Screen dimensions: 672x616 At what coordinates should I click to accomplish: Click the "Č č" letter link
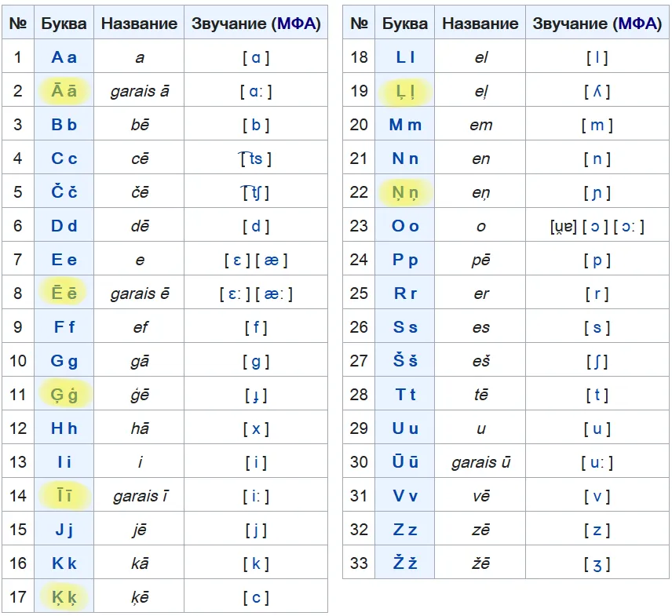pyautogui.click(x=64, y=192)
